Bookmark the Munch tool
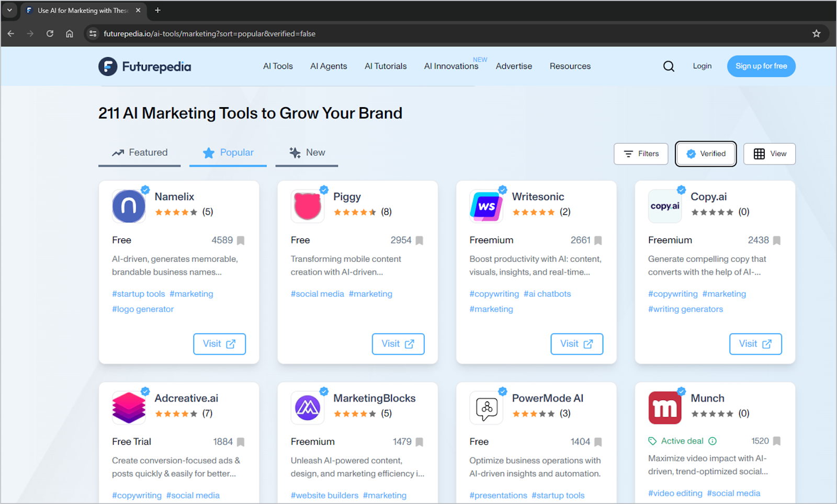 pos(777,441)
